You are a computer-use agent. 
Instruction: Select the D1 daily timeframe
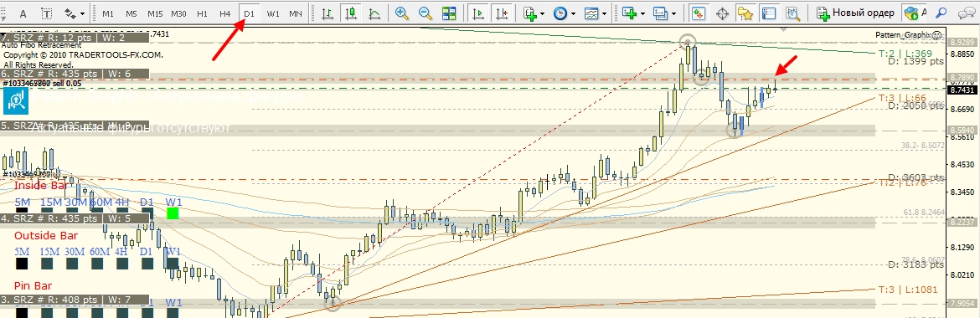pos(250,13)
